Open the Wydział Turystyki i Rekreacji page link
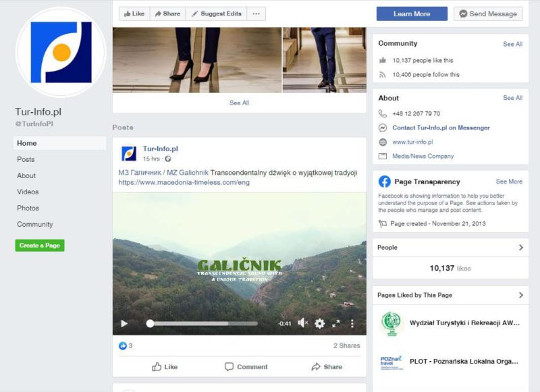Image resolution: width=540 pixels, height=392 pixels. click(x=464, y=323)
